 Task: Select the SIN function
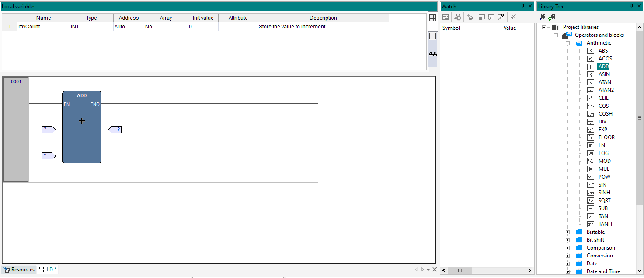602,185
